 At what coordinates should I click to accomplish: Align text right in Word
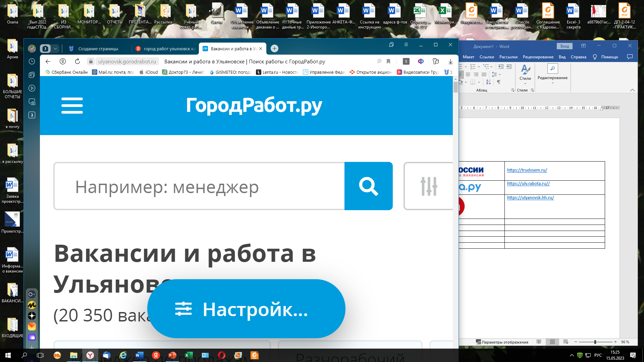pyautogui.click(x=476, y=74)
